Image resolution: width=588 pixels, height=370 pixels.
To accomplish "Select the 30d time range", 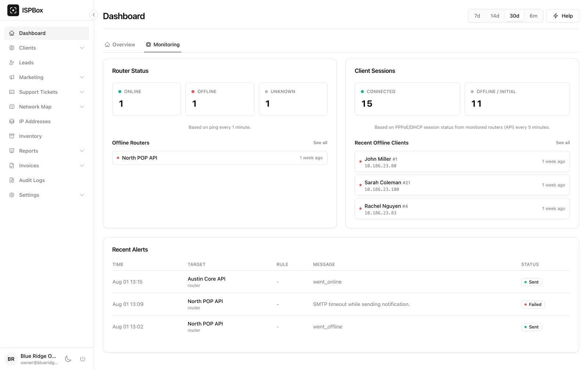I will (x=514, y=16).
